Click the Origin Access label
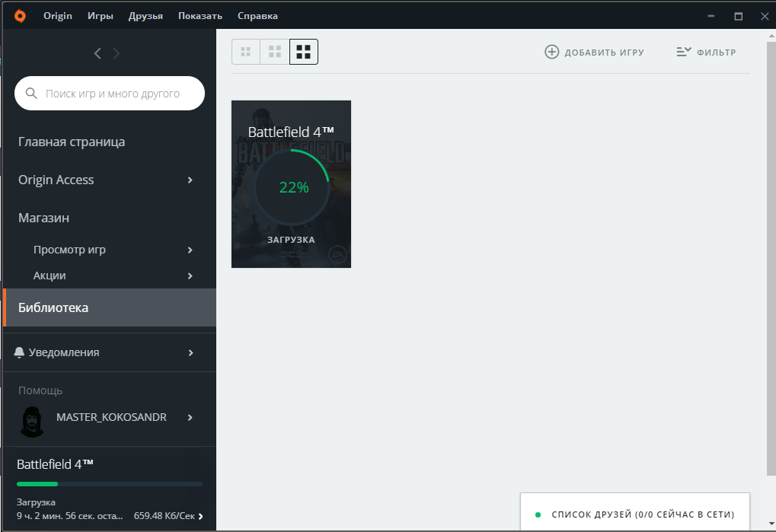Image resolution: width=776 pixels, height=532 pixels. (x=56, y=180)
